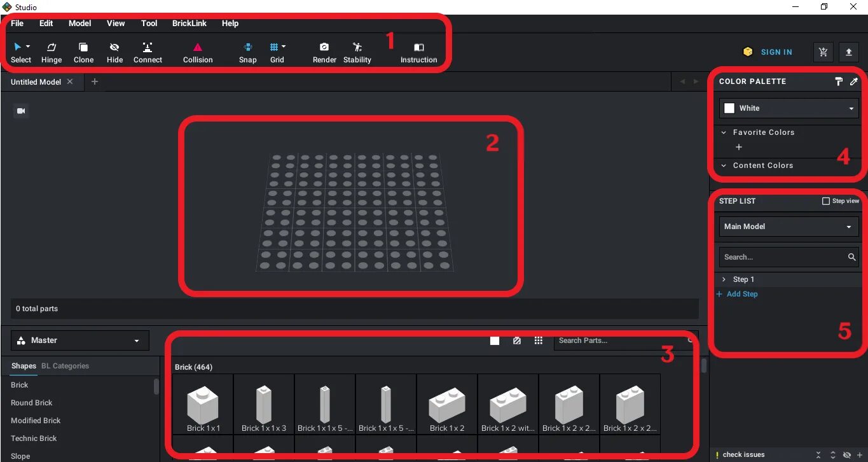Click the collapse-all arrows in issues bar

tap(819, 455)
